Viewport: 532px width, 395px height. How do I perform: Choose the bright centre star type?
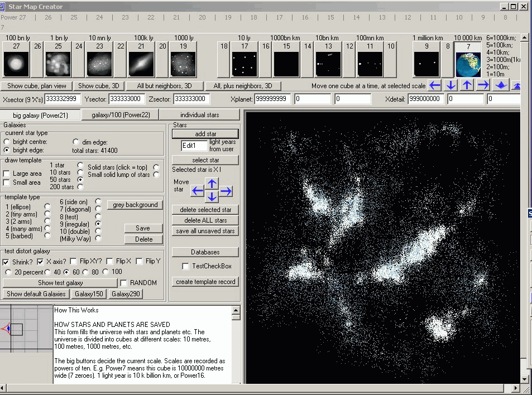7,142
